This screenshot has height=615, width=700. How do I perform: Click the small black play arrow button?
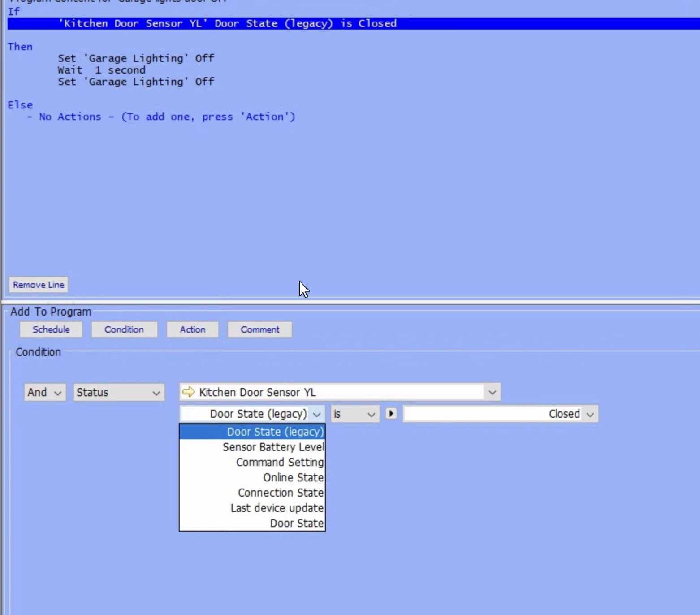(391, 413)
